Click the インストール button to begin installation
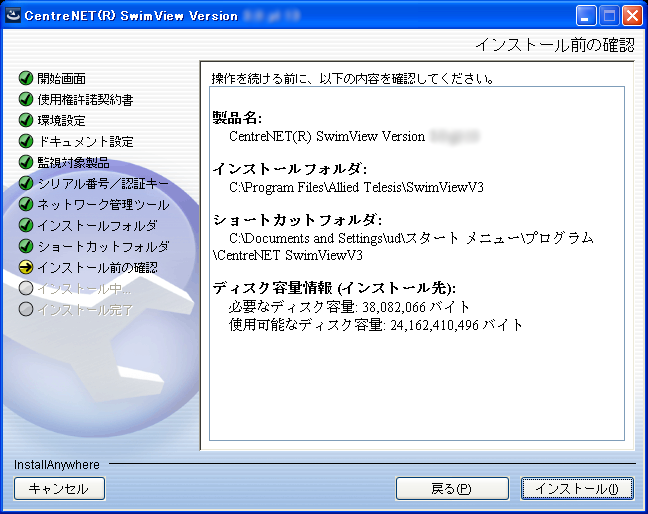Screen dimensions: 648x514 (577, 489)
